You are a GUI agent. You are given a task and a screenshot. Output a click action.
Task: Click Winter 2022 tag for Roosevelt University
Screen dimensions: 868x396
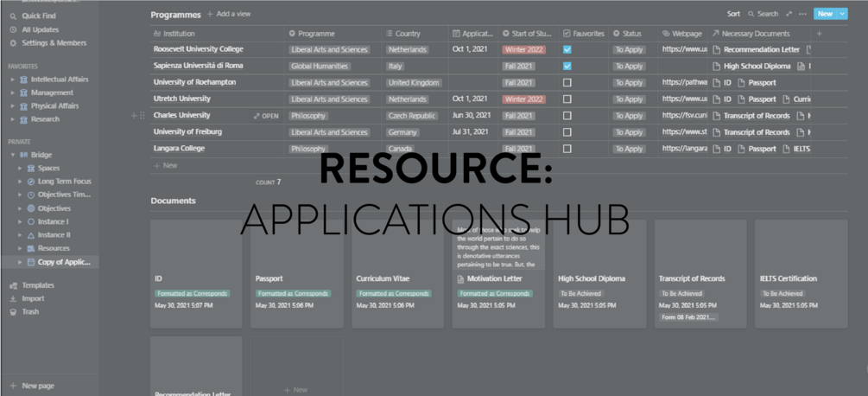tap(523, 49)
